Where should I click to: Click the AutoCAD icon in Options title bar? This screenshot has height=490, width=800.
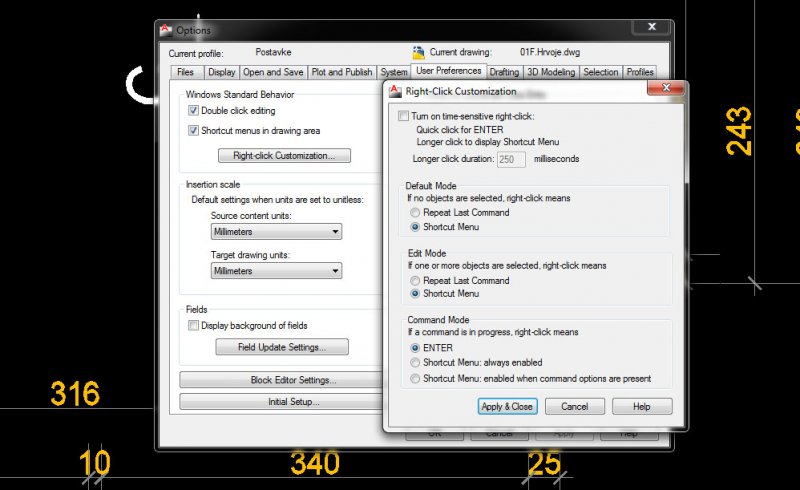[166, 30]
